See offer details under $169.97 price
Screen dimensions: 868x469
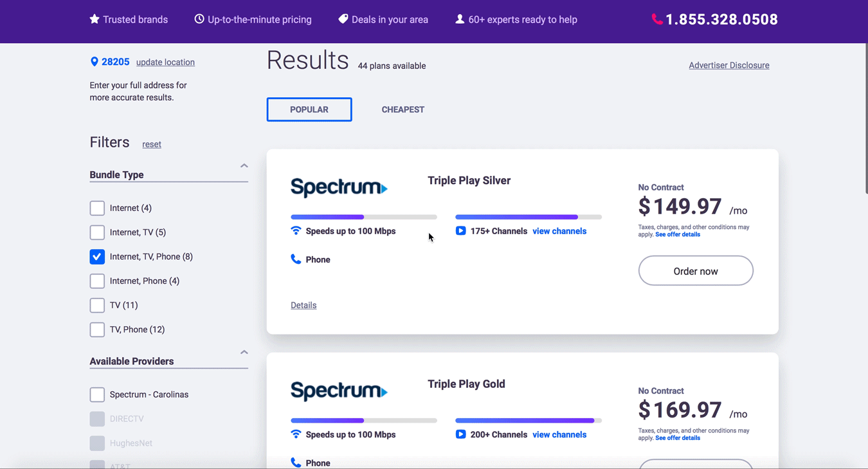678,438
